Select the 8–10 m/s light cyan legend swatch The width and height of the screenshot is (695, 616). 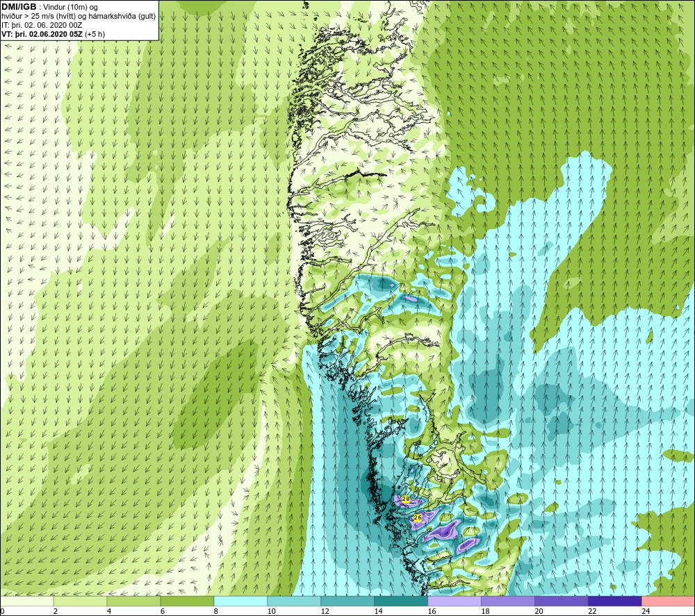tap(240, 601)
